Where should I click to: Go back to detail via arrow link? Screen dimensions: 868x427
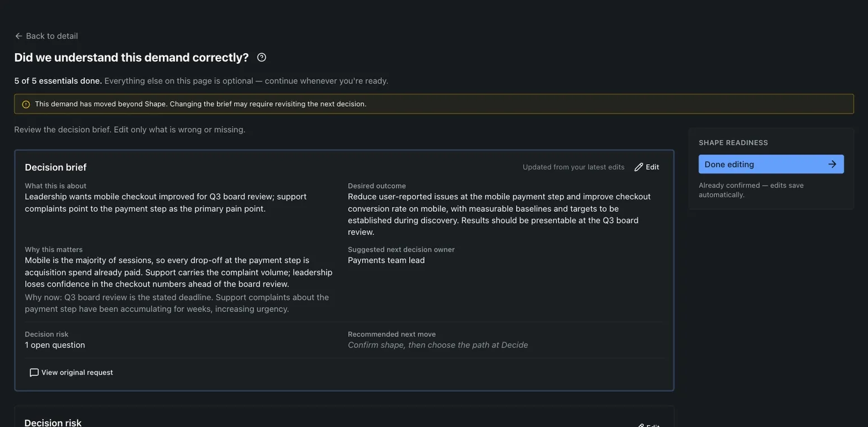coord(46,36)
